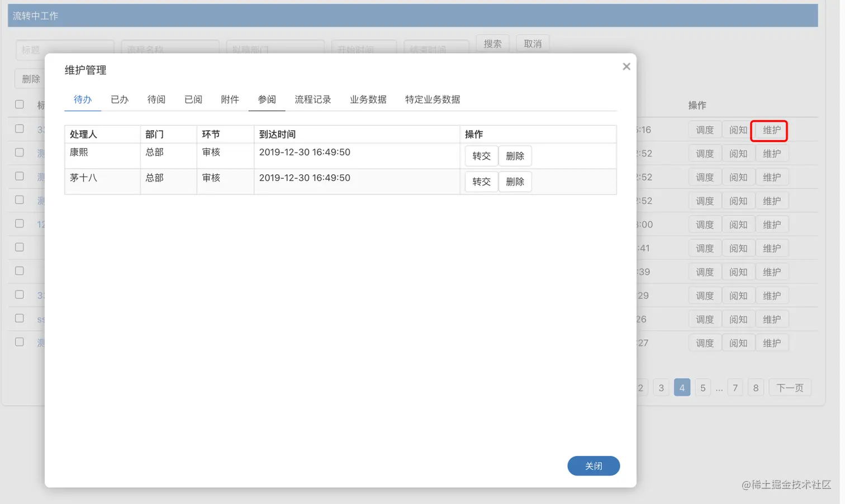
Task: Open the 已办 tab
Action: pos(120,99)
